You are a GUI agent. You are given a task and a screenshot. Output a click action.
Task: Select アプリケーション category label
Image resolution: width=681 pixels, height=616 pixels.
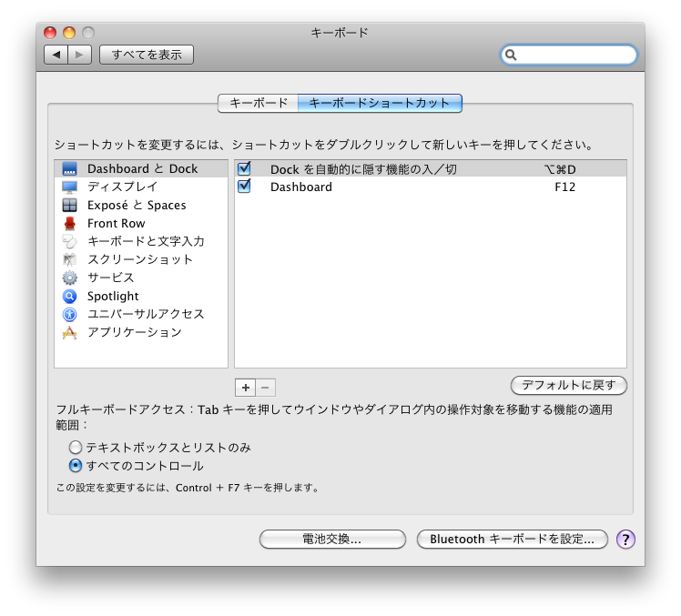(134, 332)
